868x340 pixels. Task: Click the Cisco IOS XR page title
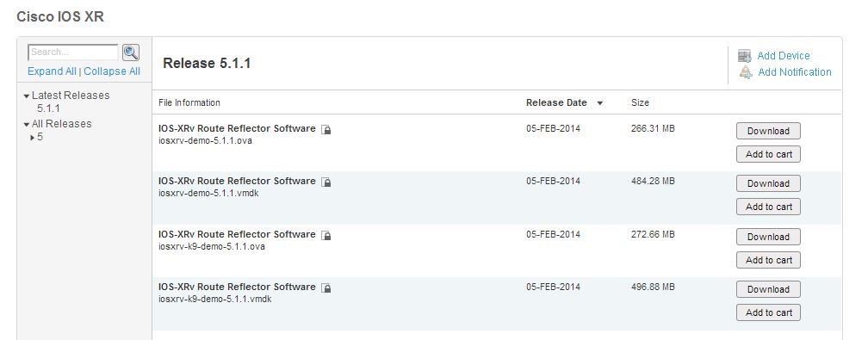coord(60,17)
